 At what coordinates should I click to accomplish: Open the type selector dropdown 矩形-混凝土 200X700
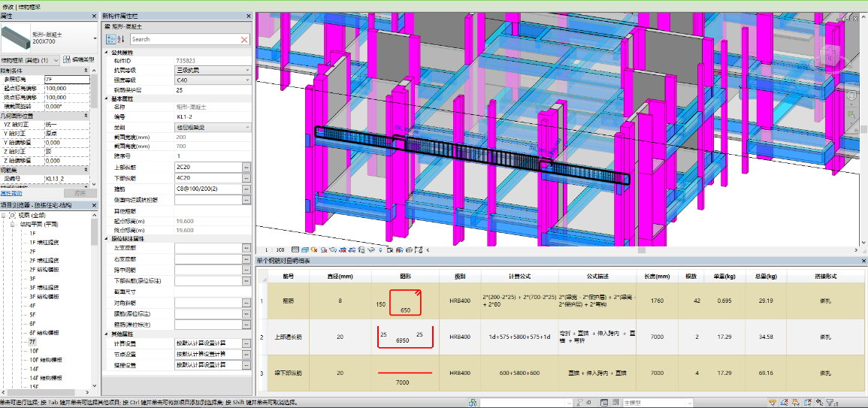pos(95,38)
